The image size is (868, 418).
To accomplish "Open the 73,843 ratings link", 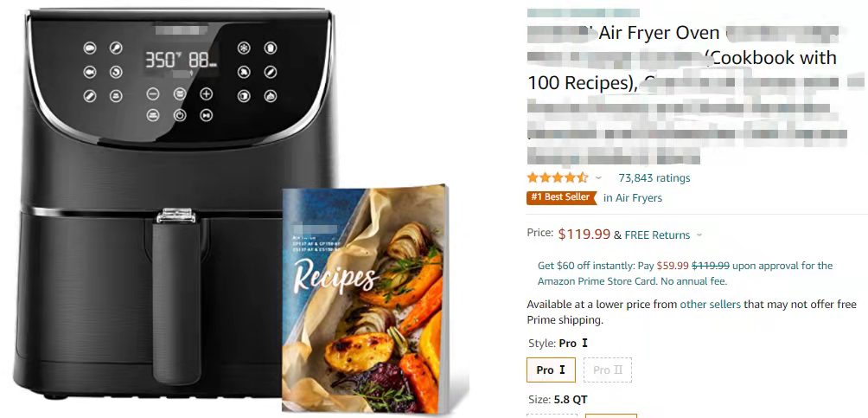I will (x=654, y=178).
